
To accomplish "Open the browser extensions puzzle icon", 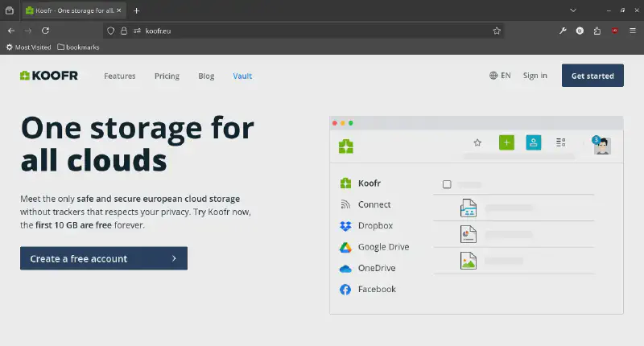I will [x=597, y=31].
